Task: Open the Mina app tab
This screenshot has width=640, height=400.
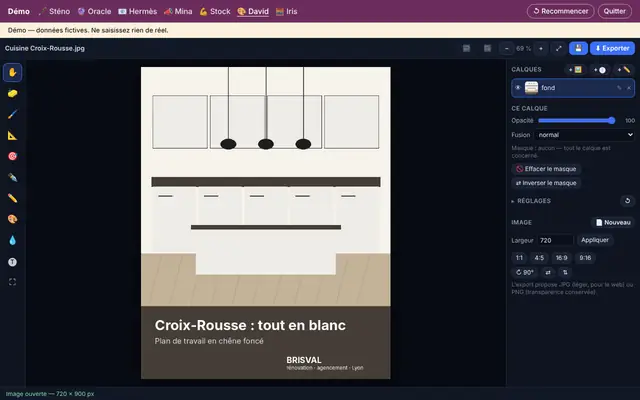Action: coord(178,11)
